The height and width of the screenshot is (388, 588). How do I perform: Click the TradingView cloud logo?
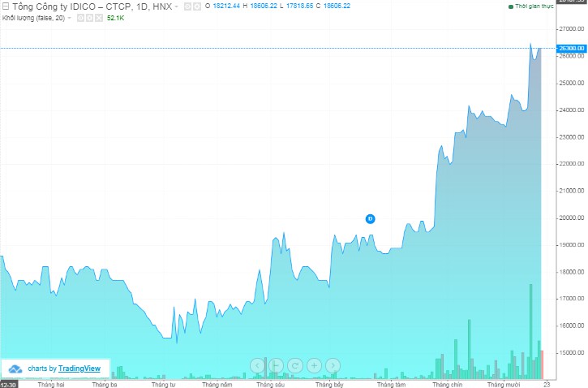(x=15, y=369)
